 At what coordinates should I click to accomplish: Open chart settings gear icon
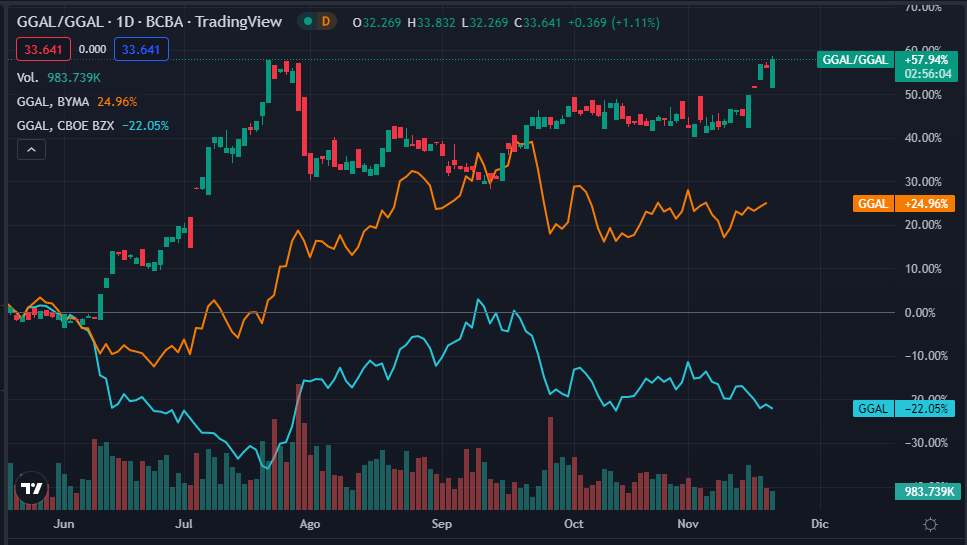930,524
